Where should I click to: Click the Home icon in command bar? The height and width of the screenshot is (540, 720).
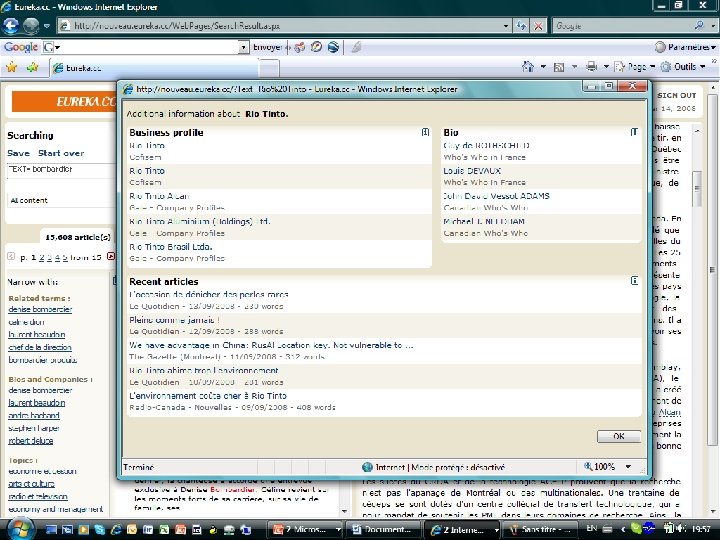click(528, 67)
